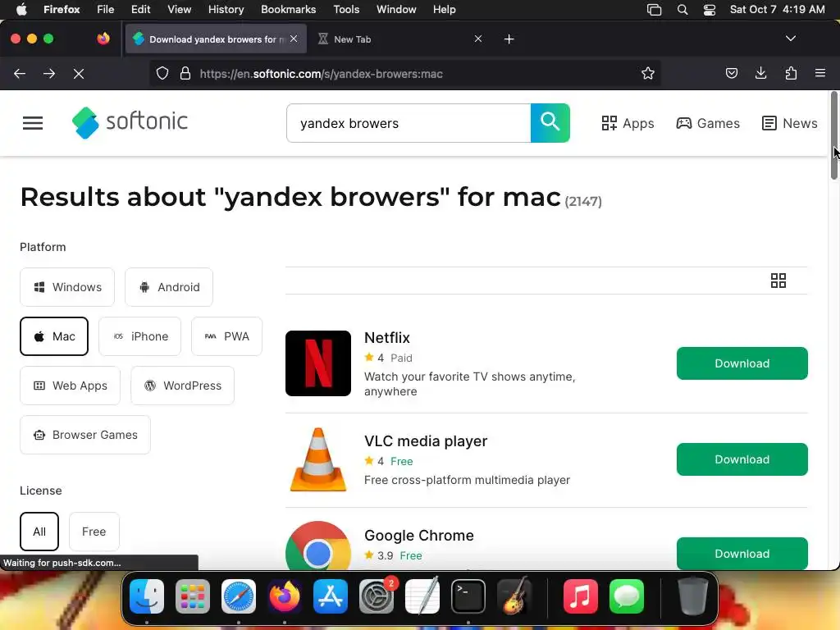Download VLC media player
The image size is (840, 630).
tap(742, 459)
